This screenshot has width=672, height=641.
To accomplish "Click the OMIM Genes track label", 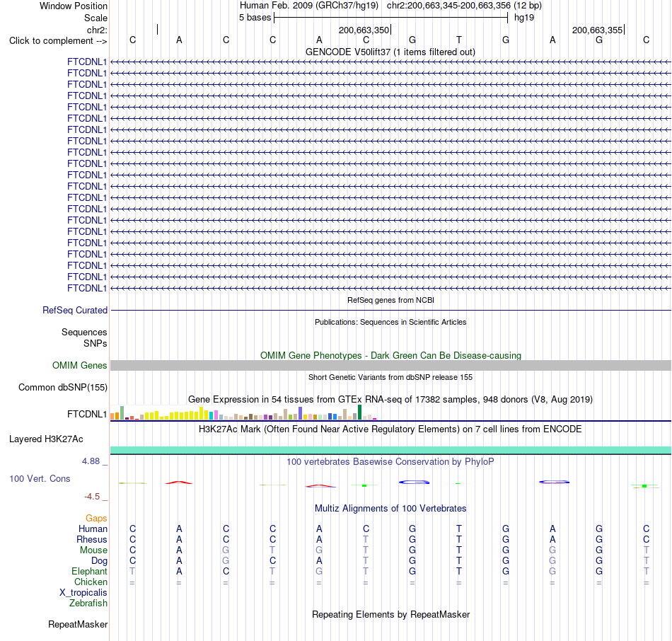I will [x=80, y=365].
